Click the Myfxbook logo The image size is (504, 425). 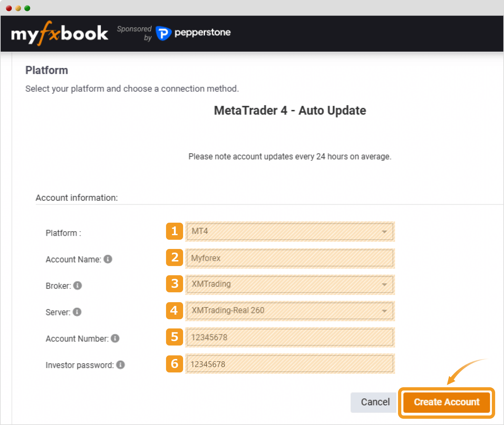coord(59,33)
